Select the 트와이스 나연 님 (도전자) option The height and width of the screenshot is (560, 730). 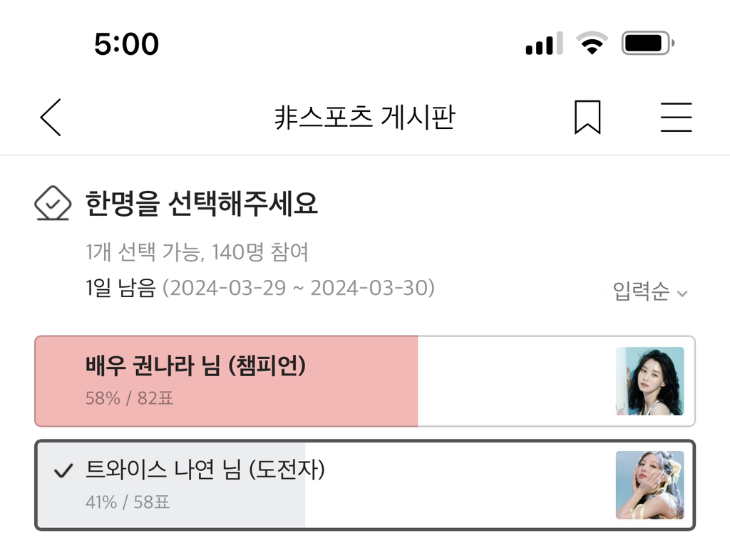pyautogui.click(x=205, y=470)
